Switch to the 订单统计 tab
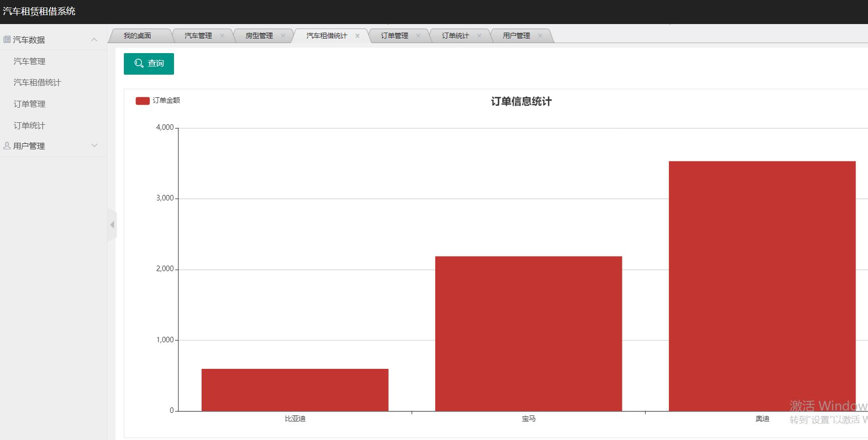This screenshot has width=868, height=440. 455,36
